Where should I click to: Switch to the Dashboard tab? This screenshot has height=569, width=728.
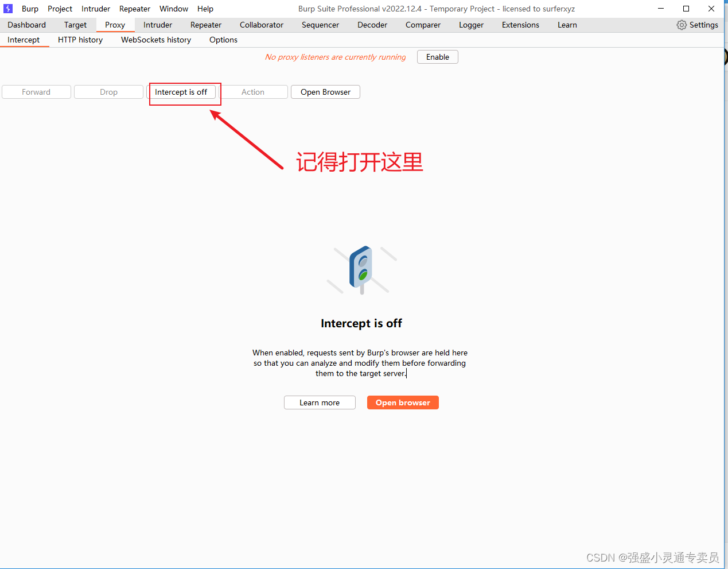(x=26, y=25)
